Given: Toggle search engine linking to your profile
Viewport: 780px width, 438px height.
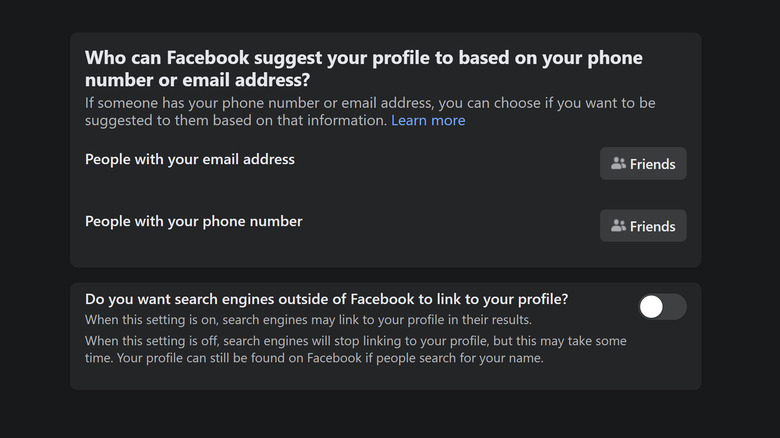Looking at the screenshot, I should click(x=662, y=307).
